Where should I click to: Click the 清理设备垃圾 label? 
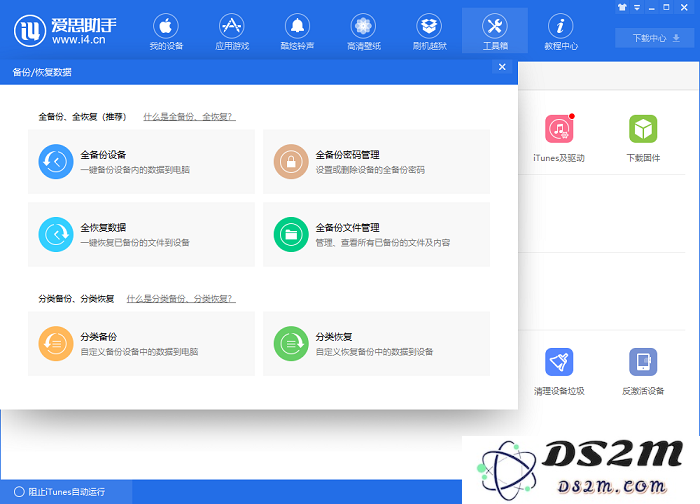click(559, 391)
